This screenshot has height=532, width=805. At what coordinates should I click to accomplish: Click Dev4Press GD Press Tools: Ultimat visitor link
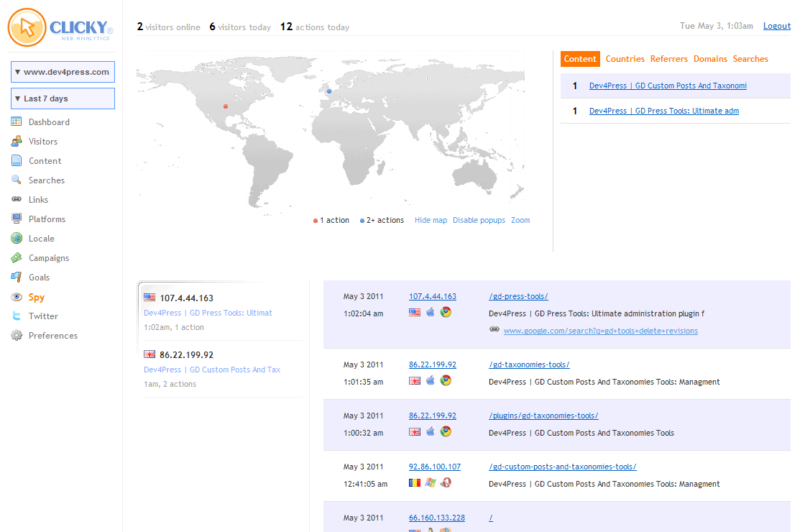click(208, 313)
